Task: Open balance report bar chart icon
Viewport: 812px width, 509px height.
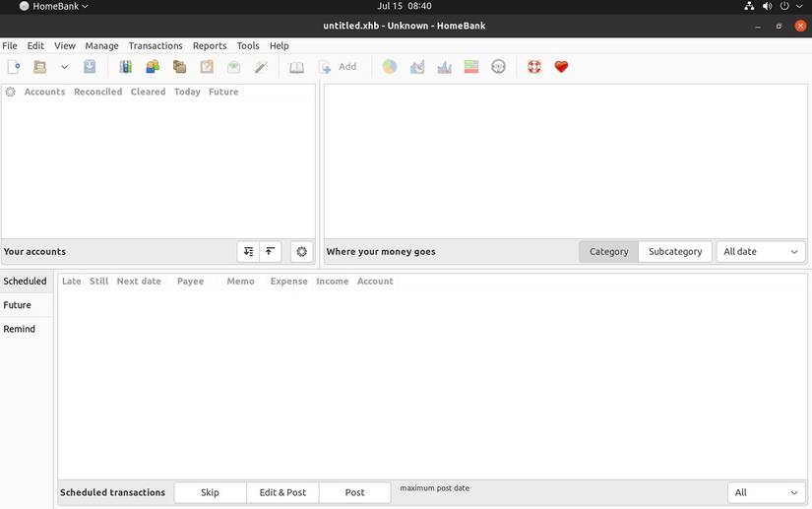Action: pos(444,67)
